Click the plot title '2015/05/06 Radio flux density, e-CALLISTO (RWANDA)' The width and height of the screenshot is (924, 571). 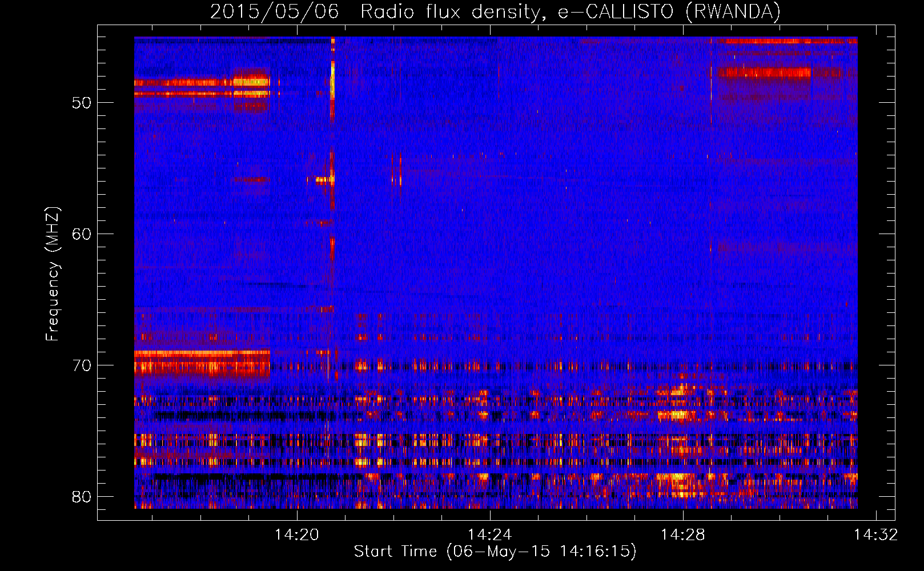495,12
